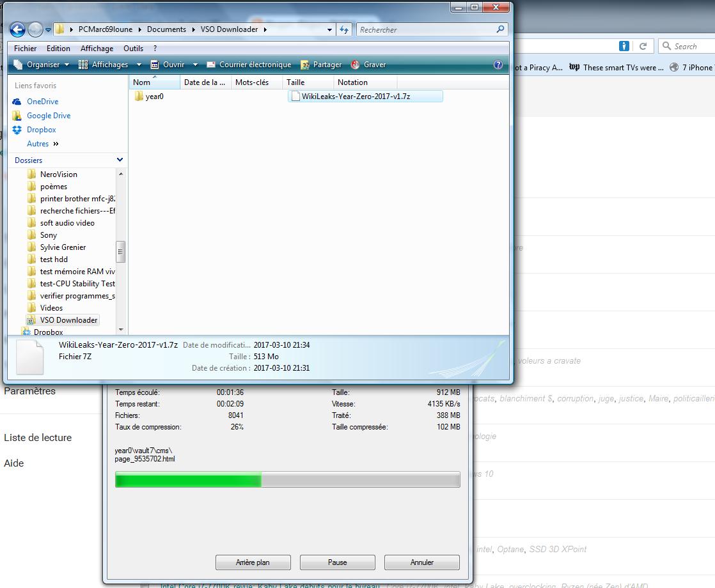
Task: Click the magnifier icon in the Rechercher box
Action: (500, 29)
